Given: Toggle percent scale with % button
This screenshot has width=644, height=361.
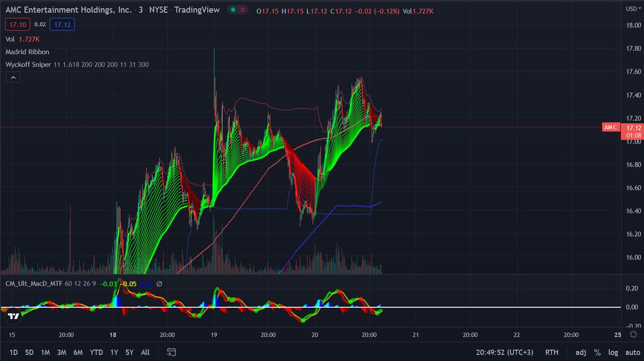Looking at the screenshot, I should coord(597,352).
